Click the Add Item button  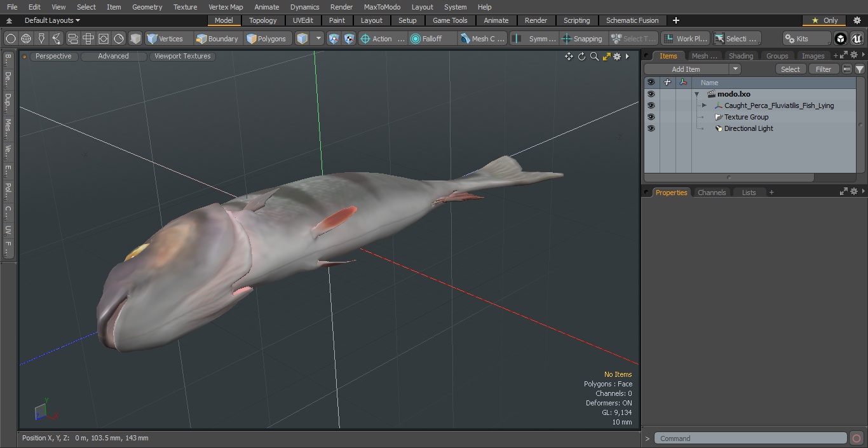point(686,69)
